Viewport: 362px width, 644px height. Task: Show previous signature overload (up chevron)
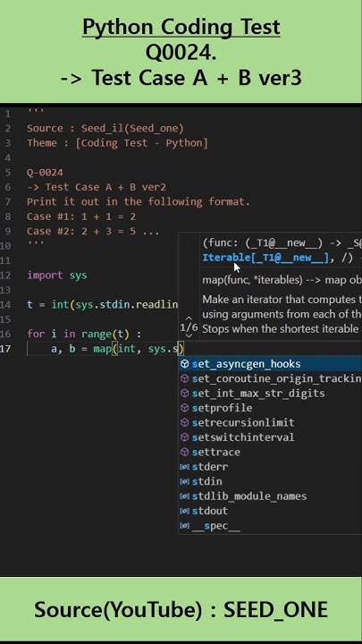(189, 318)
